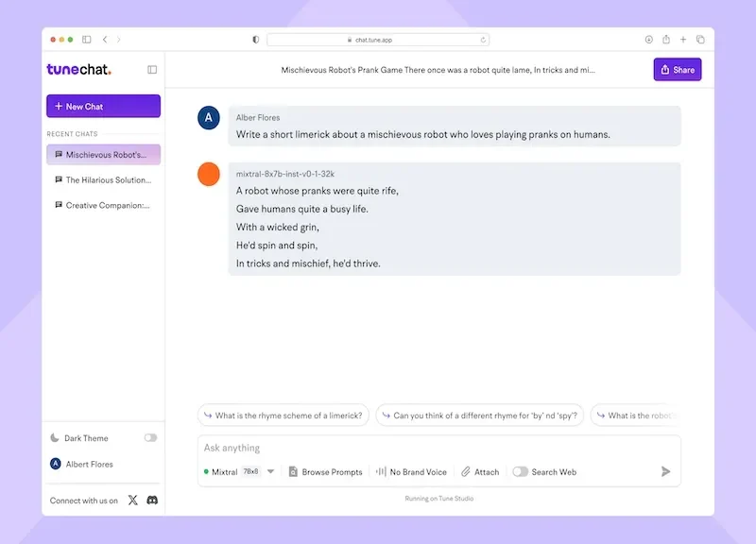Click the 'Alber Flores' sender name
Image resolution: width=756 pixels, height=544 pixels.
257,117
